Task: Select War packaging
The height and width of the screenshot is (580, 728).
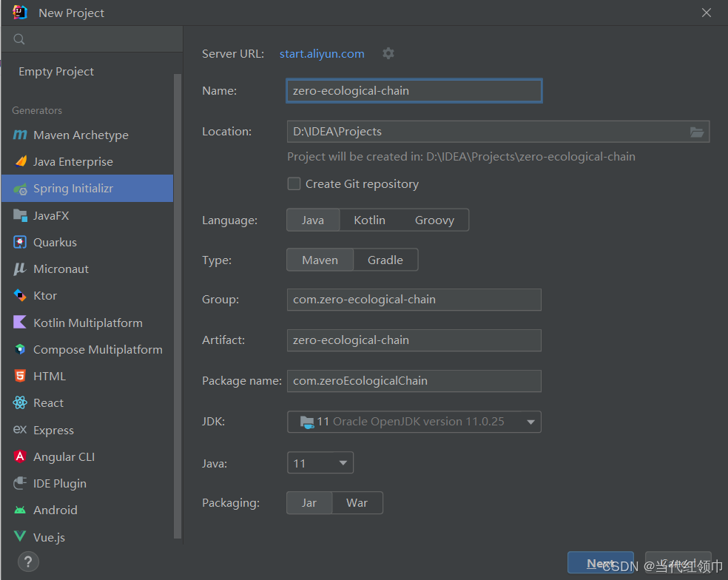Action: coord(357,503)
